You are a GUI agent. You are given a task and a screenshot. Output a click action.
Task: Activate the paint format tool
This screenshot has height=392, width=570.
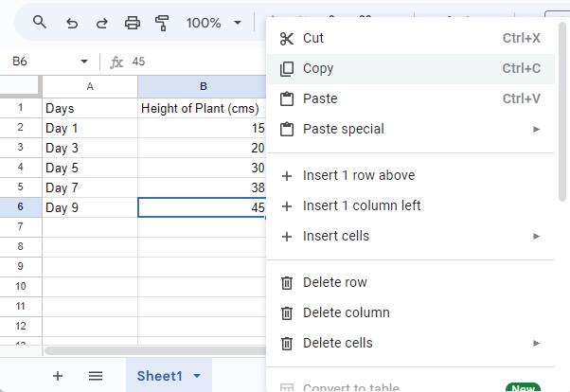click(x=162, y=23)
